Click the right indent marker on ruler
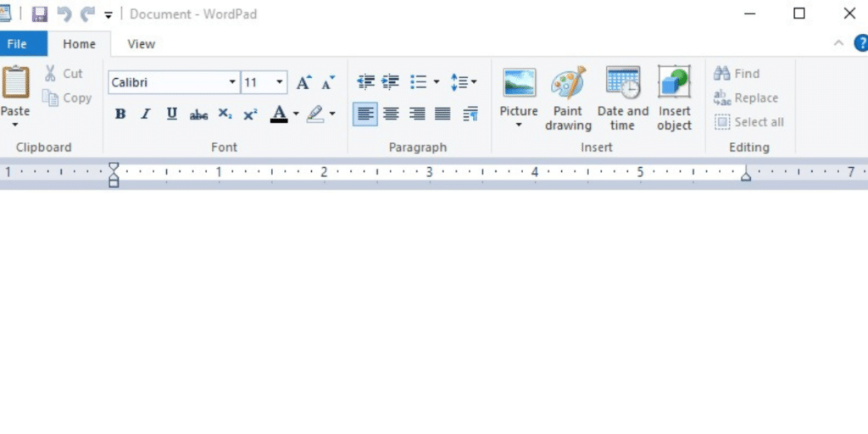 746,175
